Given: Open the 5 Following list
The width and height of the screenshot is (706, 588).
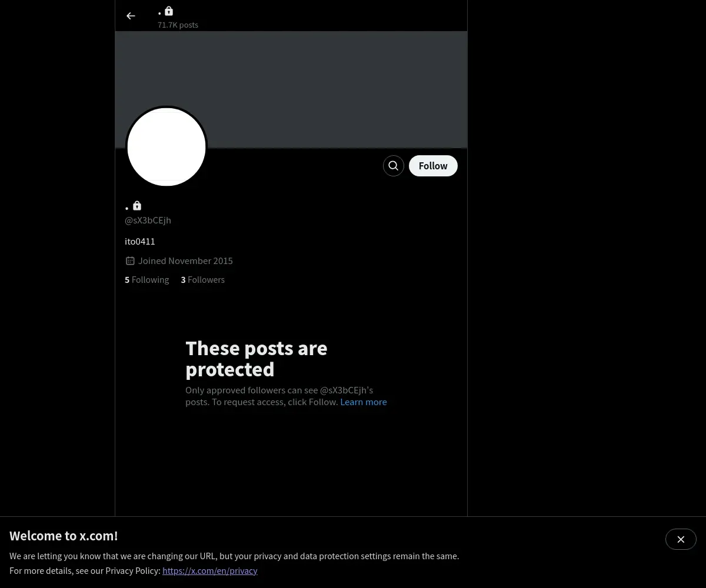Looking at the screenshot, I should [147, 280].
